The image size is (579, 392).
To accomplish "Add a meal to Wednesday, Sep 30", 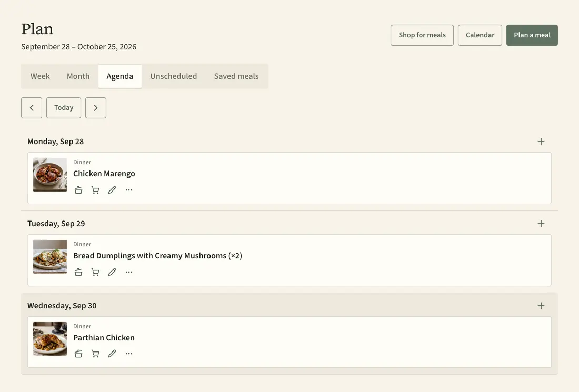I will click(x=541, y=306).
